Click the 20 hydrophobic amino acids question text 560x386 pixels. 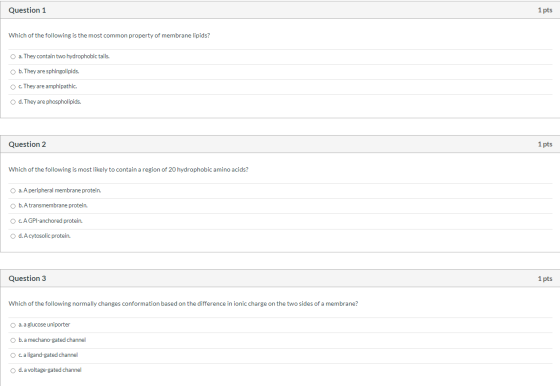point(128,169)
